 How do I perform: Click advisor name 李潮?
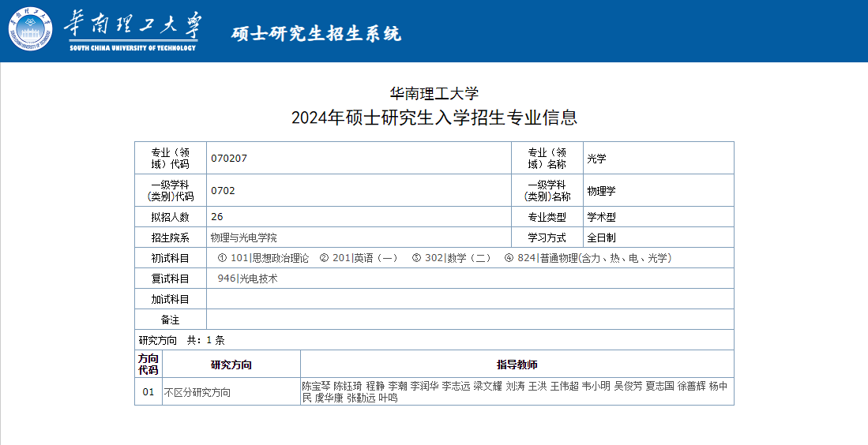click(x=397, y=386)
